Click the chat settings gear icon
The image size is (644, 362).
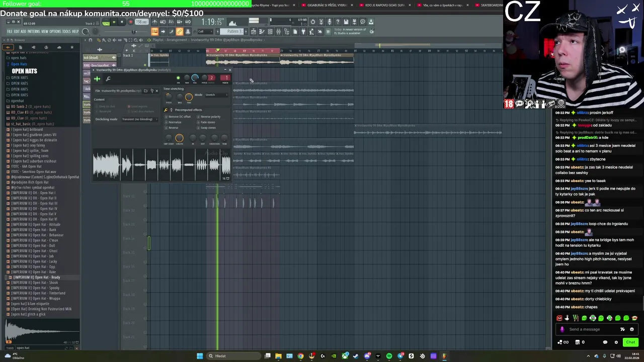tap(616, 342)
